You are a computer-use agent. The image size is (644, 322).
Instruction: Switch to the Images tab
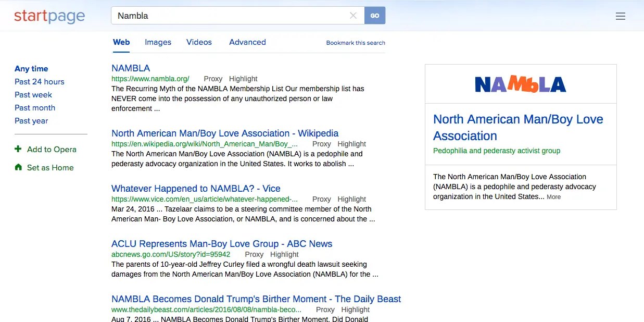[x=158, y=42]
